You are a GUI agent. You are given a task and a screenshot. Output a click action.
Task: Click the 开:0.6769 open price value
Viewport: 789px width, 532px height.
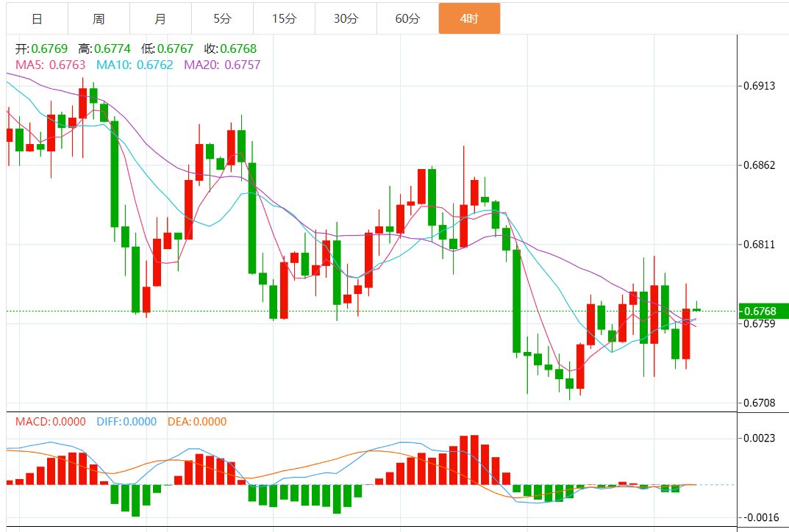pyautogui.click(x=41, y=48)
